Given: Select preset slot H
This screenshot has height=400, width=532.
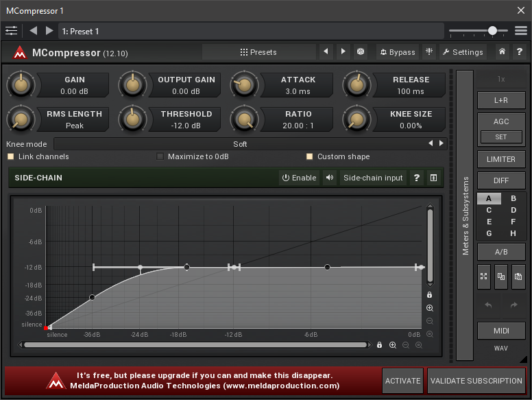Looking at the screenshot, I should coord(513,233).
